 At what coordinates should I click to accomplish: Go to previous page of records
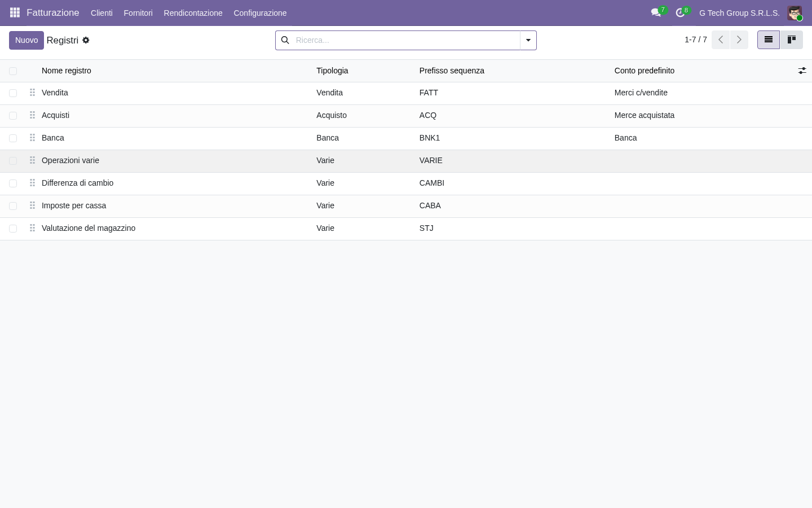pyautogui.click(x=721, y=40)
